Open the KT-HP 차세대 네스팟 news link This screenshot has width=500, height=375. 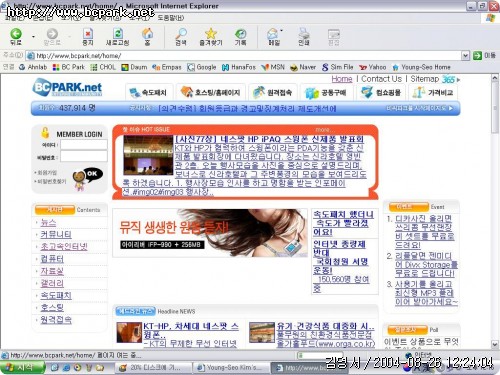click(191, 330)
